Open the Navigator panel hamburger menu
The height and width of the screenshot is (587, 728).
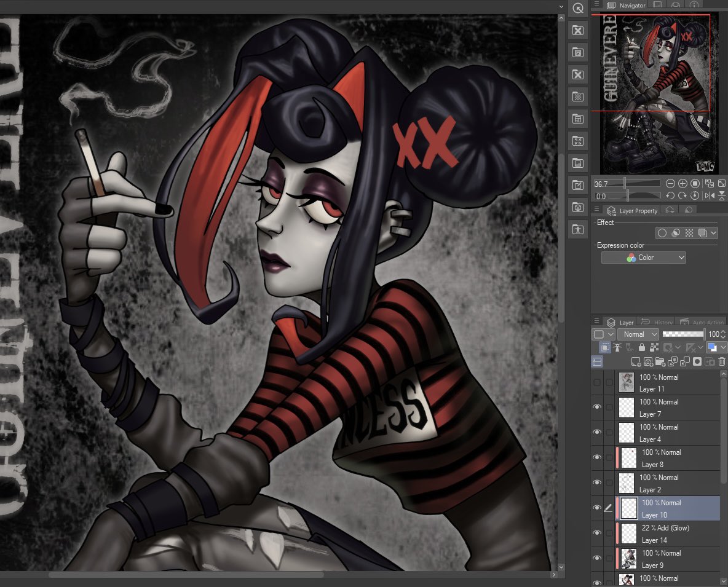point(596,4)
